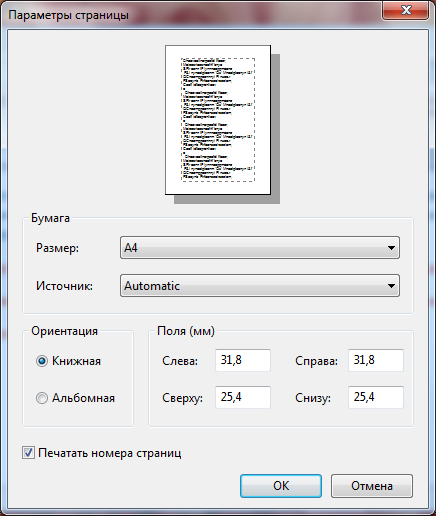
Task: Open the Источник paper source dropdown
Action: pyautogui.click(x=260, y=286)
